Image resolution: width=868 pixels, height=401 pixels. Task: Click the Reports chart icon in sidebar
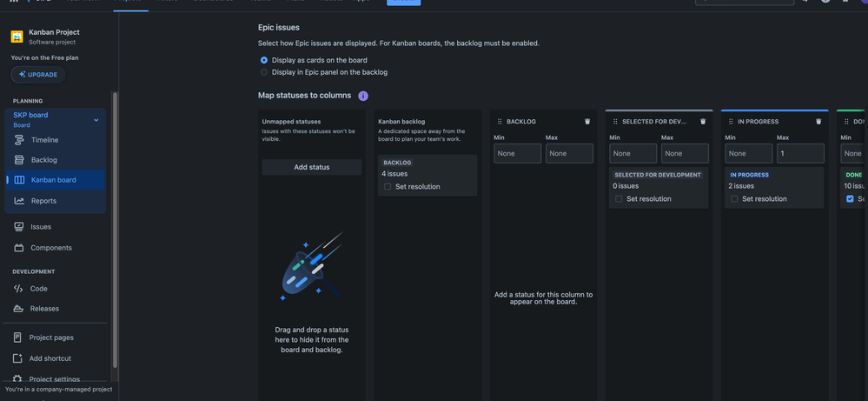[x=19, y=201]
